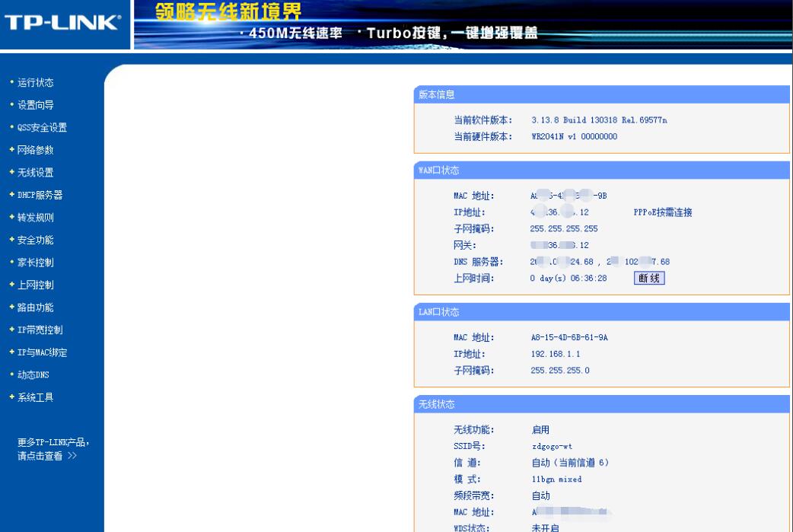Click the uptime value 0 day(s) 06:36:28

tap(568, 278)
